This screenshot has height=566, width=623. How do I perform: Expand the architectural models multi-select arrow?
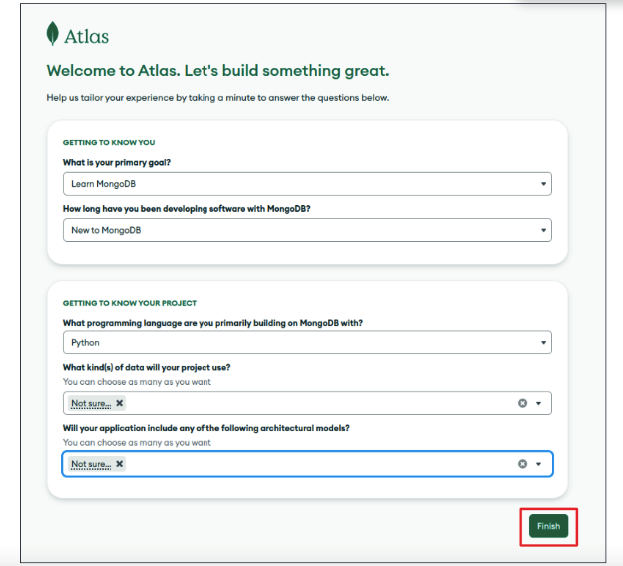click(x=538, y=464)
